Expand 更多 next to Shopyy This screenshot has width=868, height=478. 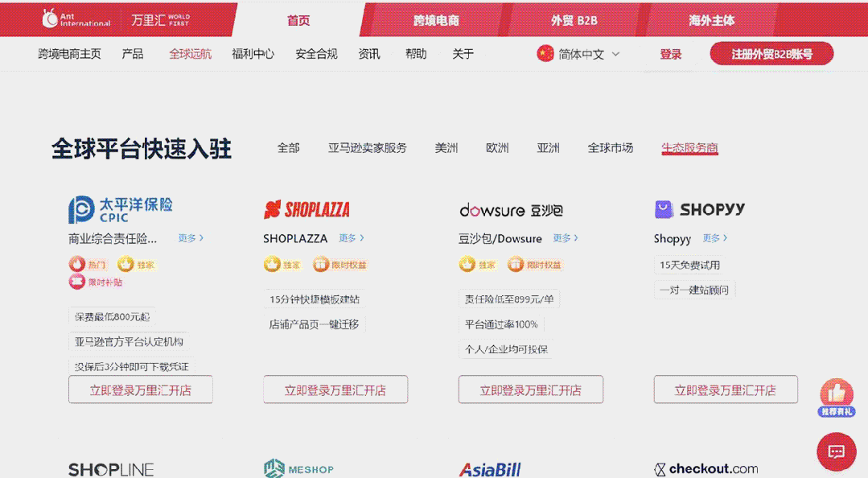pos(715,237)
